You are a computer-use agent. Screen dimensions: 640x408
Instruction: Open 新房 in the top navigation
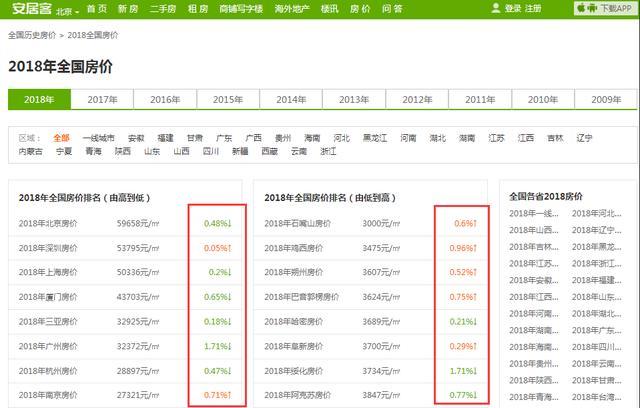[x=128, y=9]
